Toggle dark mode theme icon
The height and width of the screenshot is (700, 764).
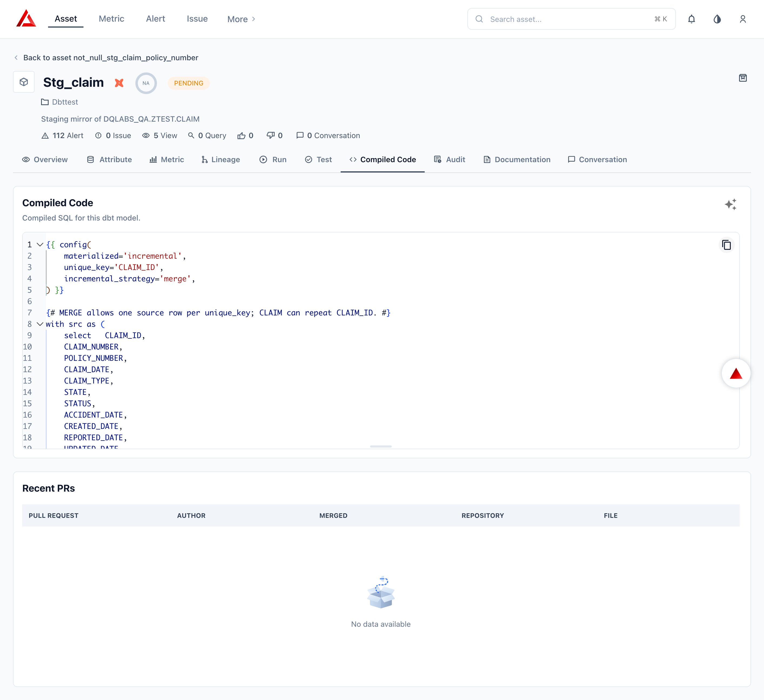tap(717, 19)
